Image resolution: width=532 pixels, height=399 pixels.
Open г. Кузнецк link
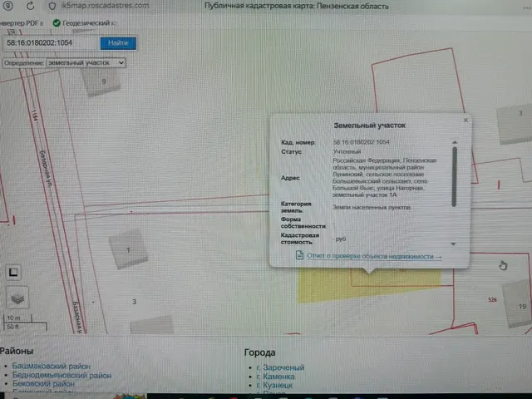pos(274,386)
